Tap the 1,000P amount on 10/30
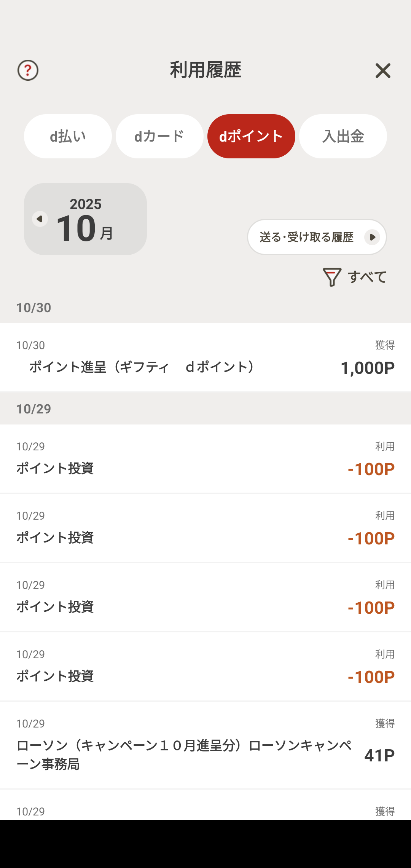This screenshot has height=868, width=411. pos(367,368)
